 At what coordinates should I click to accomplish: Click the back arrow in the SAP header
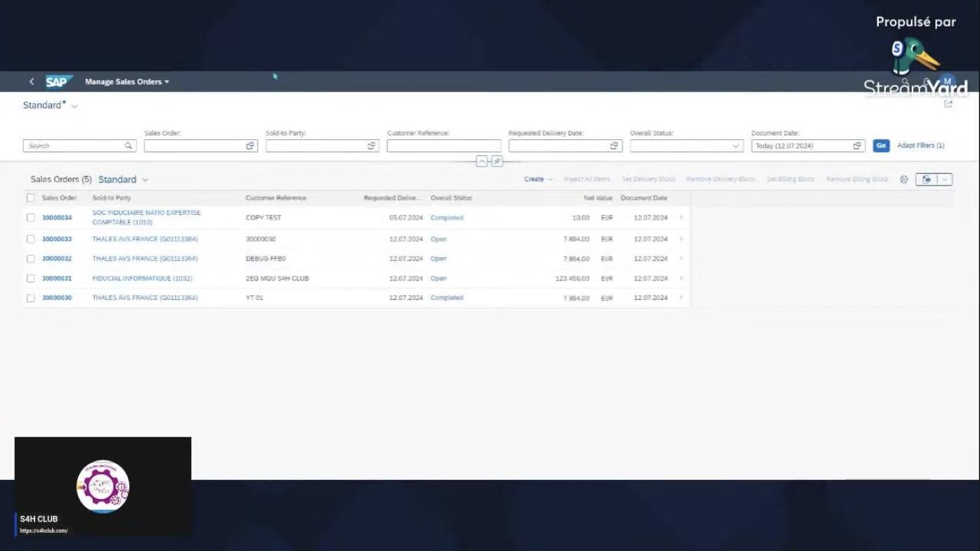click(x=32, y=82)
